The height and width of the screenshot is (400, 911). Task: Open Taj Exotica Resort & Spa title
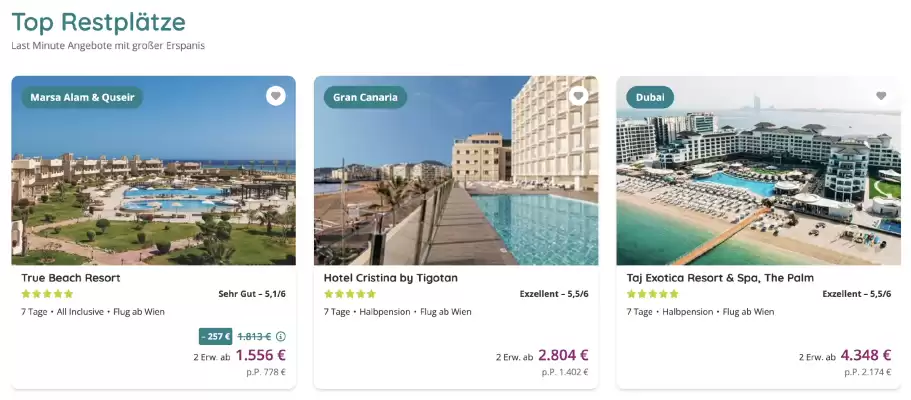(720, 277)
